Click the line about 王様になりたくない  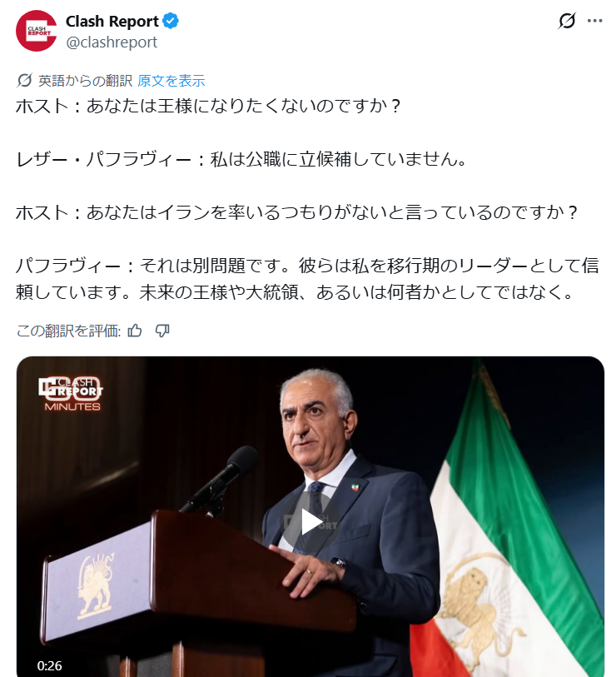(208, 107)
